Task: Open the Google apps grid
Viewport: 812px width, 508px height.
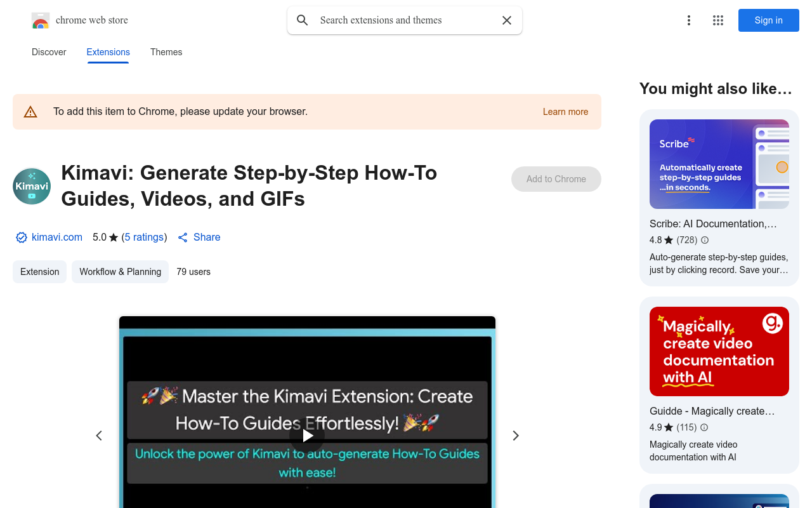Action: [x=718, y=20]
